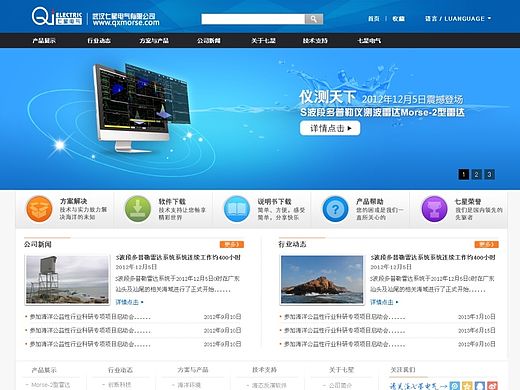Click the 公司新闻 section heading
520x390 pixels.
[x=38, y=244]
